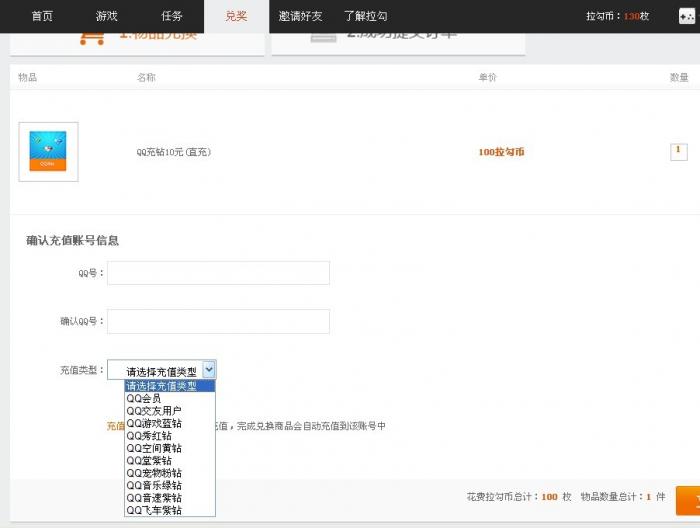Click the 100拉勾币 unit price text

pyautogui.click(x=501, y=152)
